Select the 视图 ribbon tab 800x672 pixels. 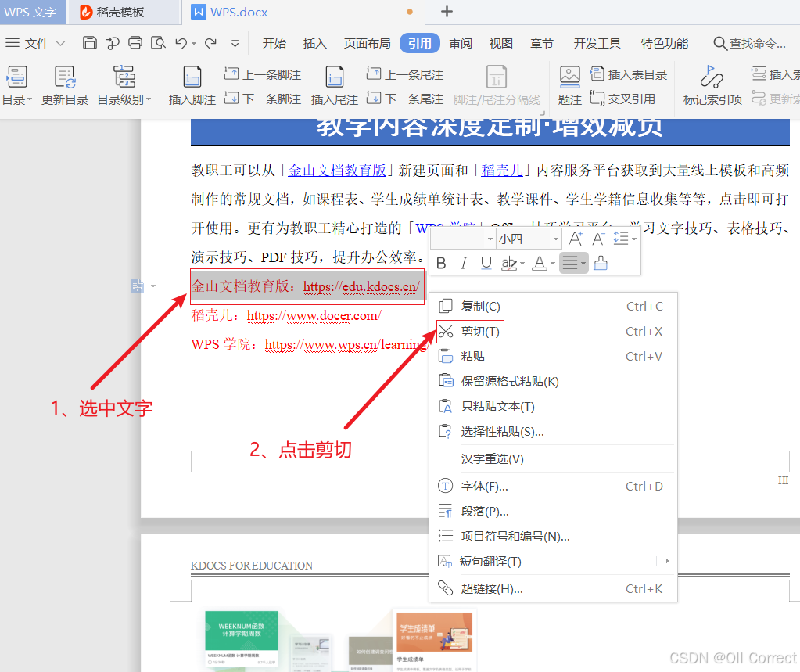[x=500, y=43]
